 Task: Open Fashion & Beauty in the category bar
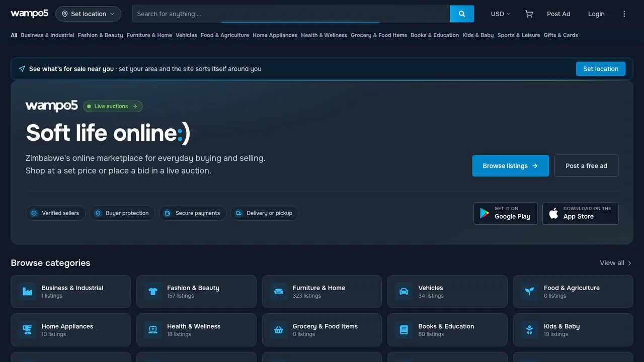click(101, 35)
